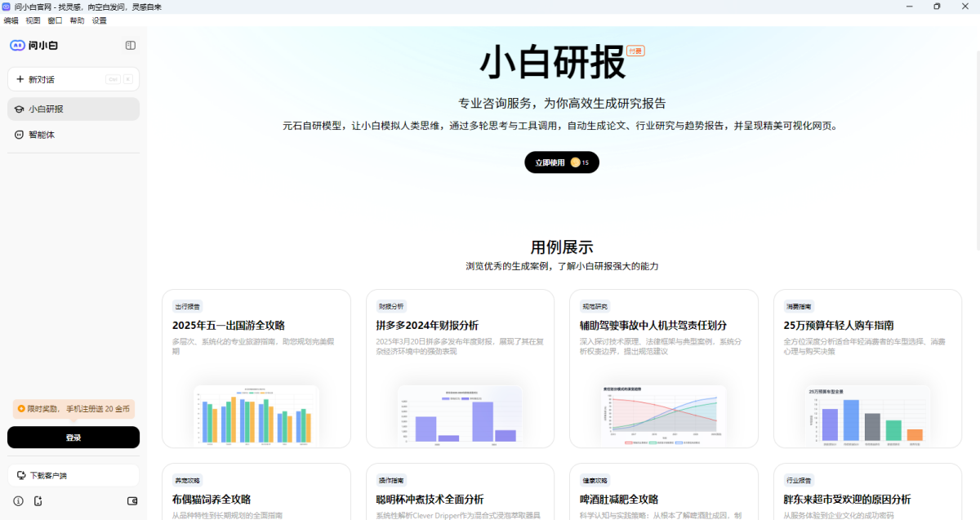Click the bar chart thumbnail in 五一出国游 card
Screen dimensions: 980x520
click(x=256, y=415)
